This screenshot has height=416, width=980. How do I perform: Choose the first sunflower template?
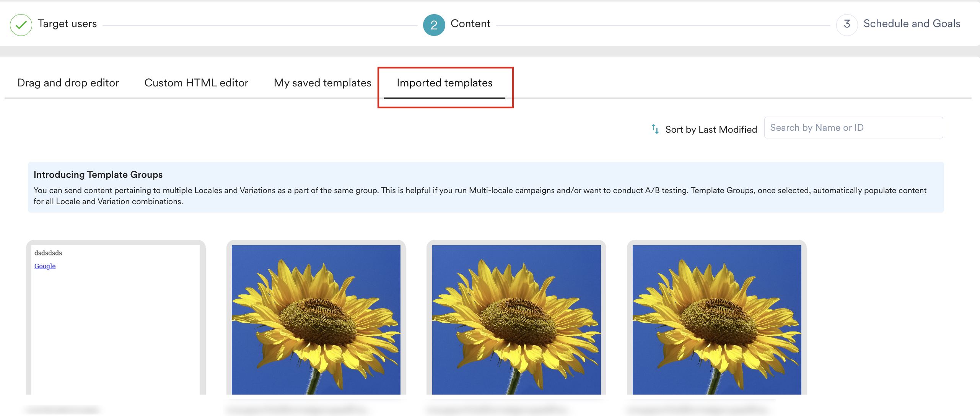(x=316, y=320)
